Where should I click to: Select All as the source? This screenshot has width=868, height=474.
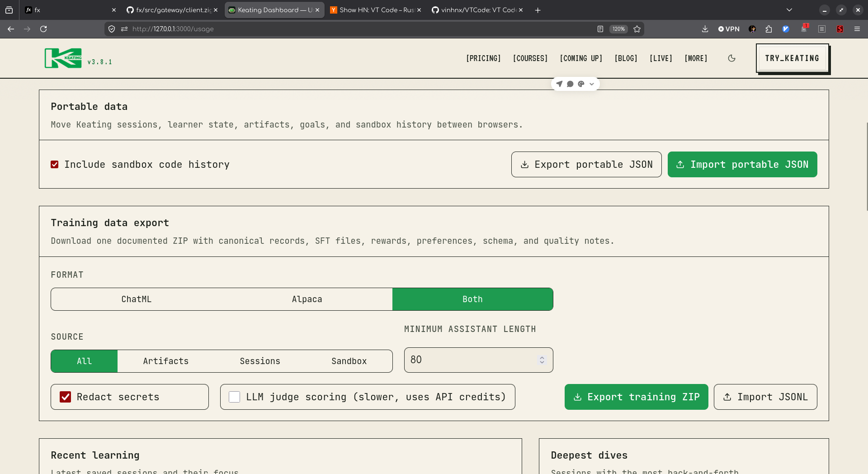[x=84, y=361]
